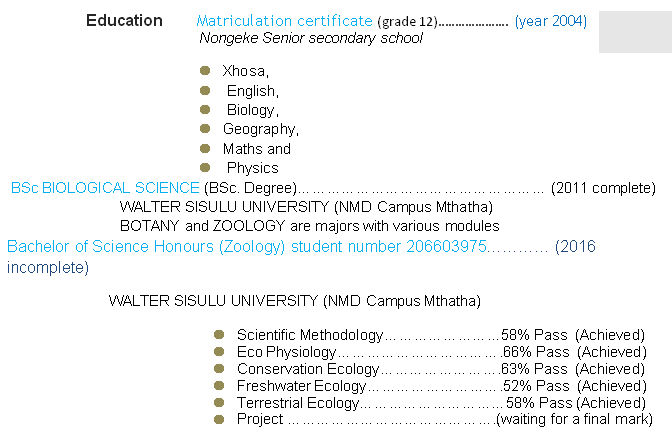
Task: Click the bullet beside Terrestrial Ecology
Action: 219,402
